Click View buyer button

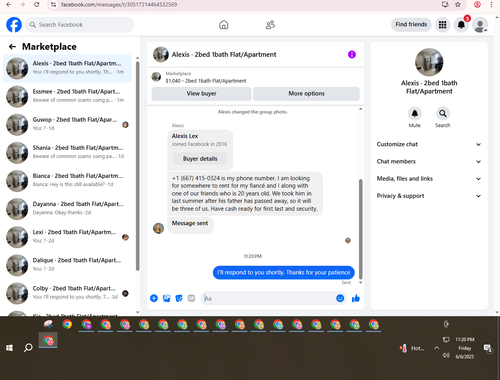click(x=201, y=94)
